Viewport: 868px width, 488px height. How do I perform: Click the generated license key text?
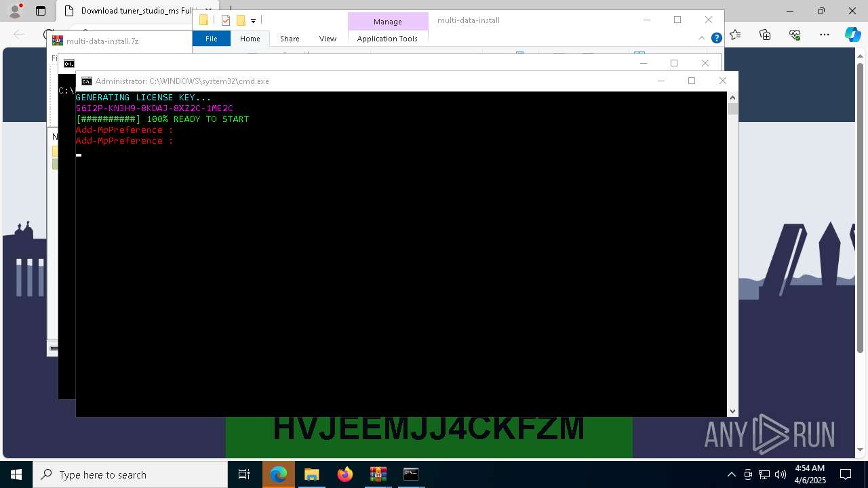point(154,108)
